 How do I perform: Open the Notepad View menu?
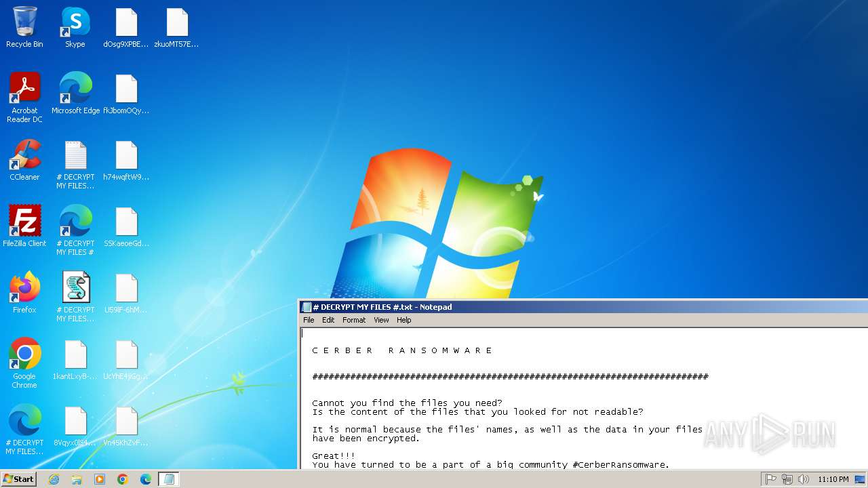[381, 320]
